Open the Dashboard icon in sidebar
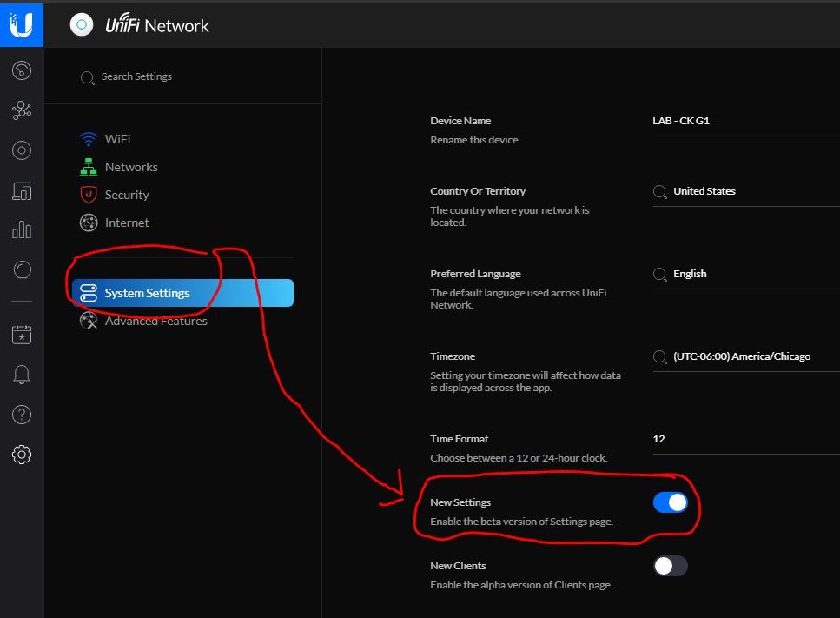Screen dimensions: 840x618 click(x=22, y=70)
